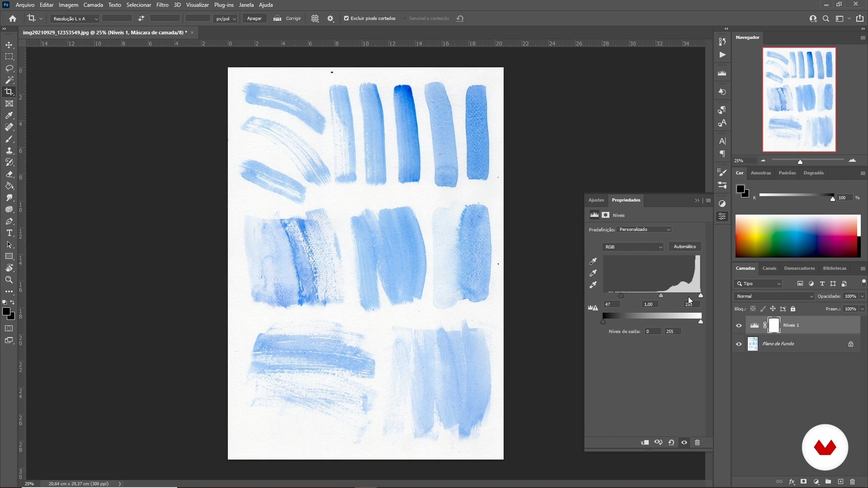868x488 pixels.
Task: Pick the black point eyedropper in Levels
Action: click(593, 262)
